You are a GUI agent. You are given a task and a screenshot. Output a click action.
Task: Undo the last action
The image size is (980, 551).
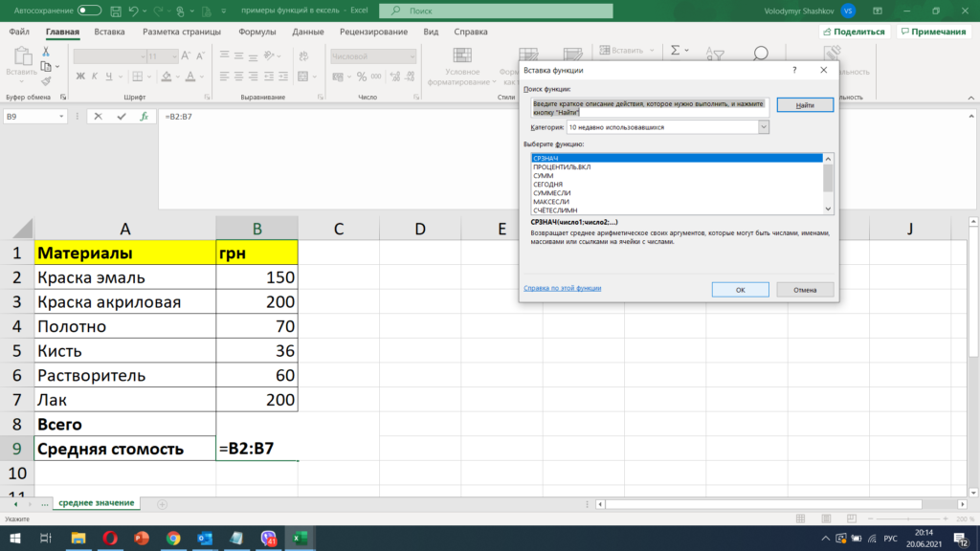coord(133,11)
